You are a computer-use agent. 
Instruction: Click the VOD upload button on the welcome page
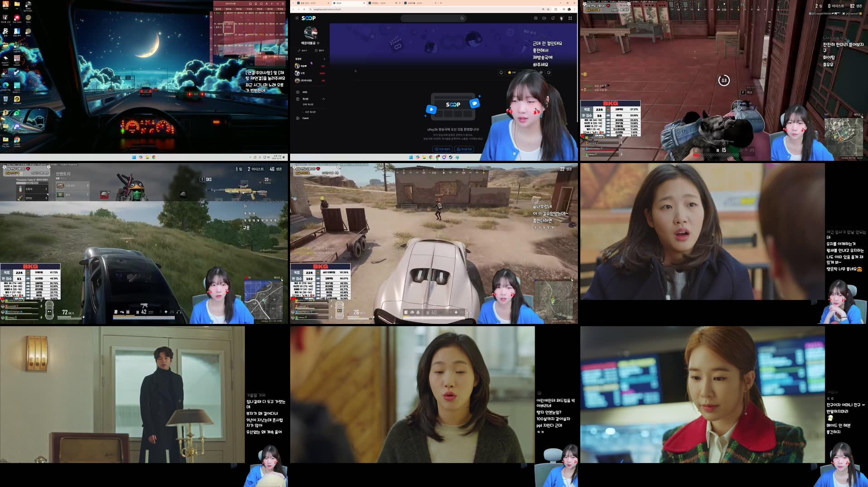coord(442,149)
